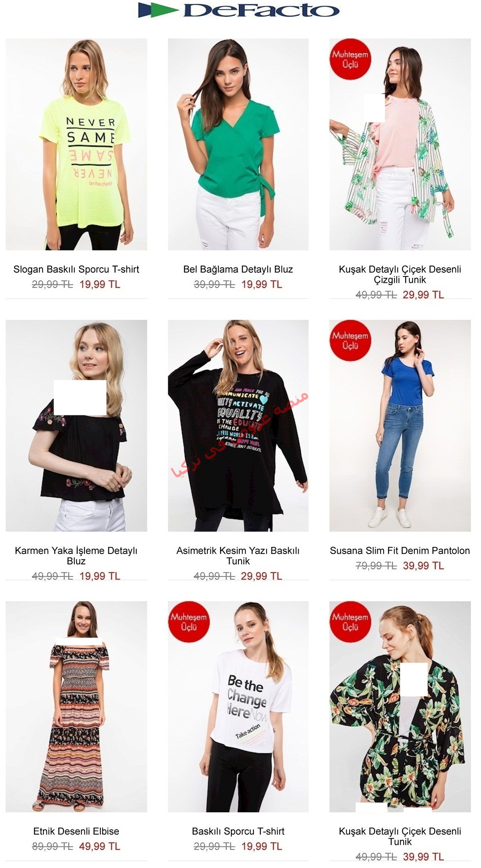Click Muhteşem Üçlü badge on denim pantolon
This screenshot has width=481, height=868.
[350, 341]
